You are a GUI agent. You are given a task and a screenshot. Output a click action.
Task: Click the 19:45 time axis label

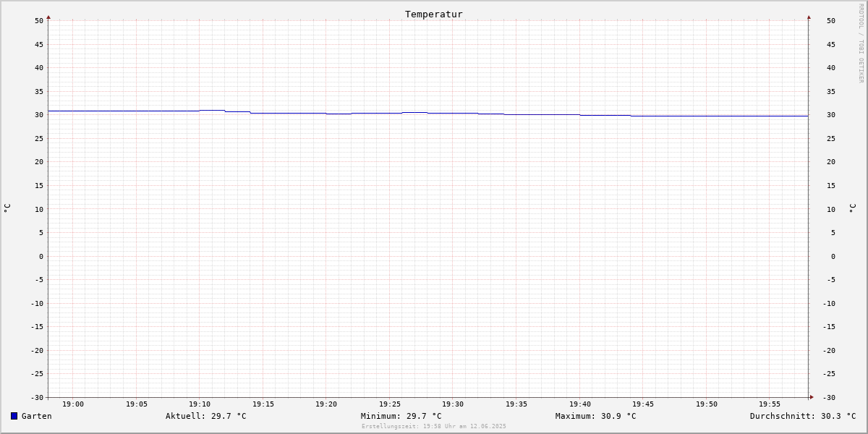[643, 404]
